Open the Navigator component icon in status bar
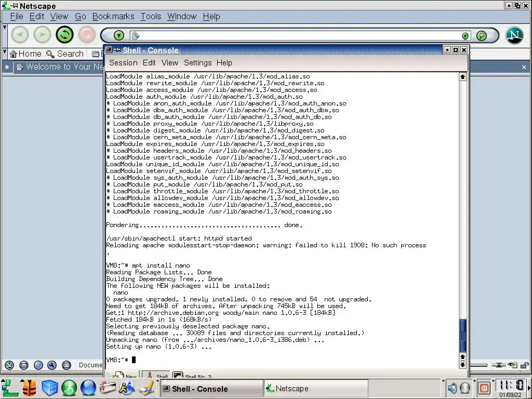This screenshot has height=399, width=532. 9,365
